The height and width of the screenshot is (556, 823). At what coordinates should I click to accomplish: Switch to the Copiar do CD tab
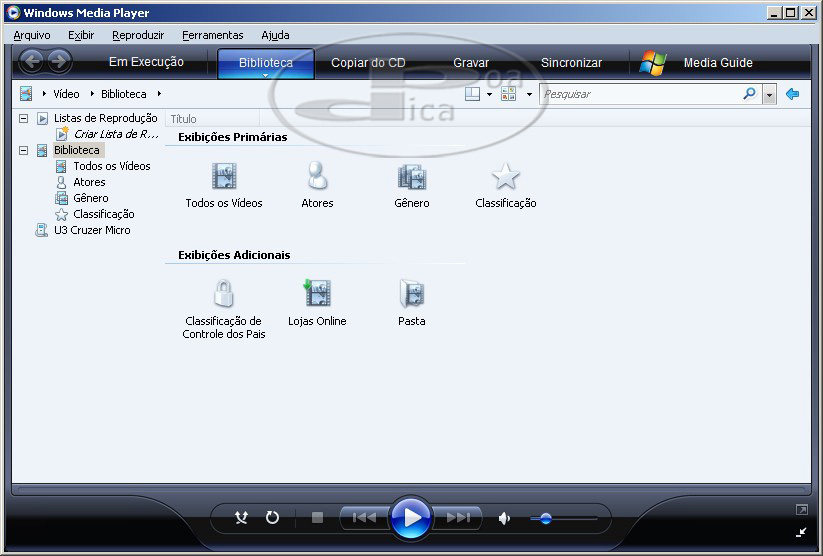coord(368,63)
